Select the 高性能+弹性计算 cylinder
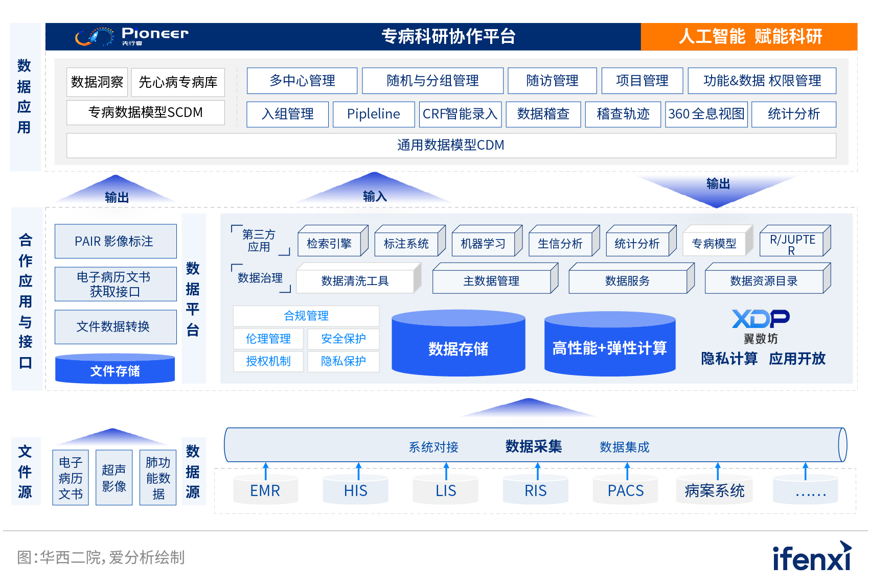Viewport: 869px width, 588px height. click(609, 344)
